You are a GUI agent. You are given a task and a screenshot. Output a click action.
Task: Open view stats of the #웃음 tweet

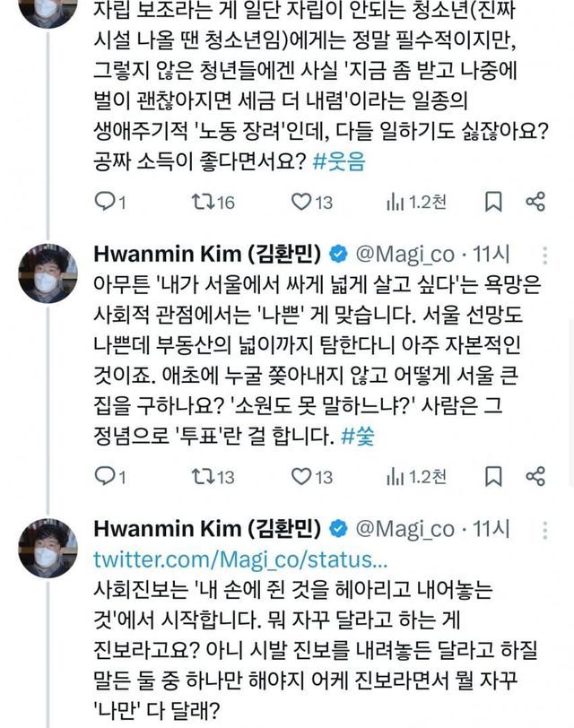[395, 203]
